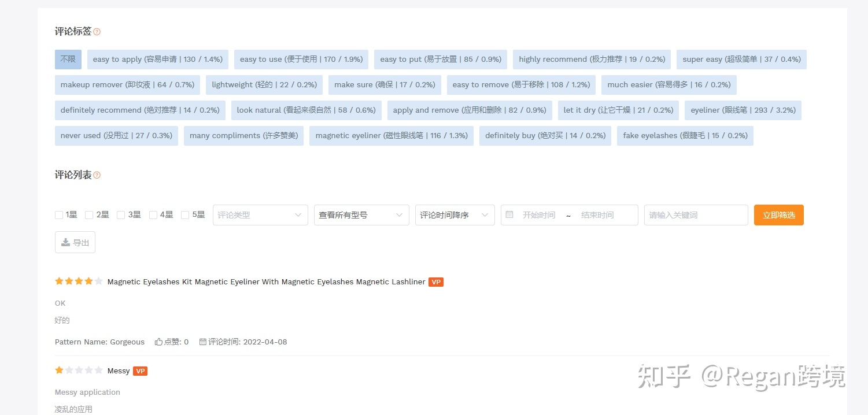Open the 评论时间降序 sort dropdown
This screenshot has width=868, height=415.
pyautogui.click(x=455, y=215)
